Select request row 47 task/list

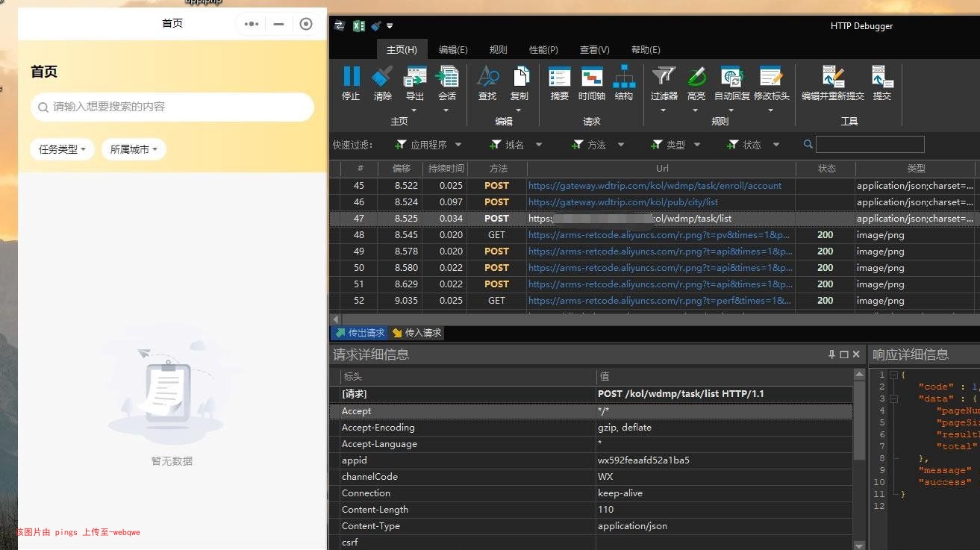coord(652,218)
